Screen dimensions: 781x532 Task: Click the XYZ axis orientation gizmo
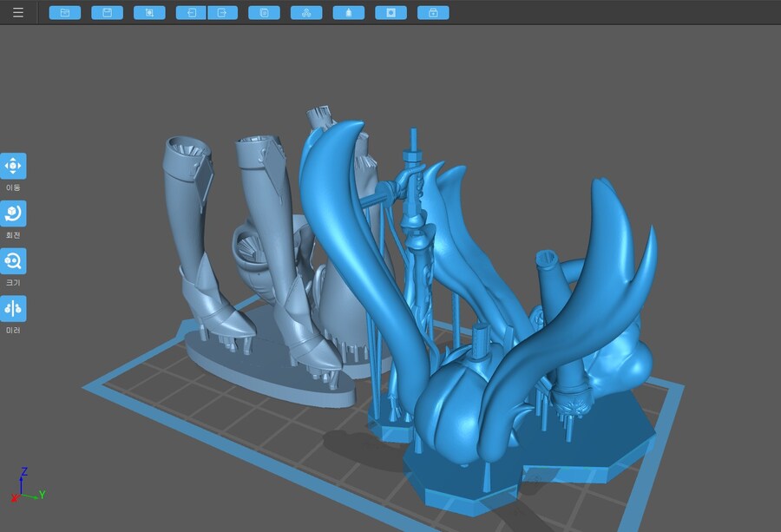coord(24,487)
